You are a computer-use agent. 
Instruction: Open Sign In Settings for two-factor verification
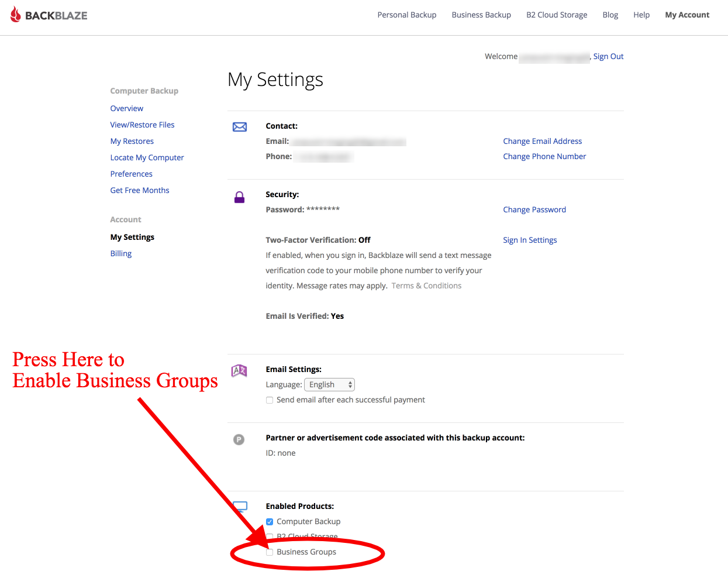click(530, 240)
